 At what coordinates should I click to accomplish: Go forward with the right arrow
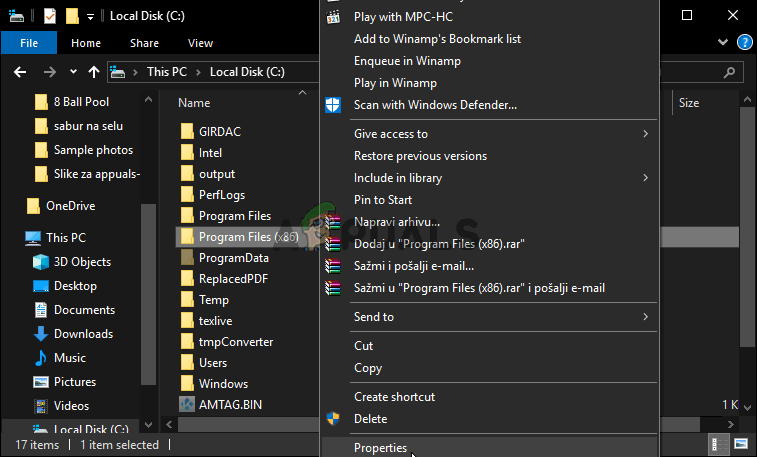[x=50, y=72]
